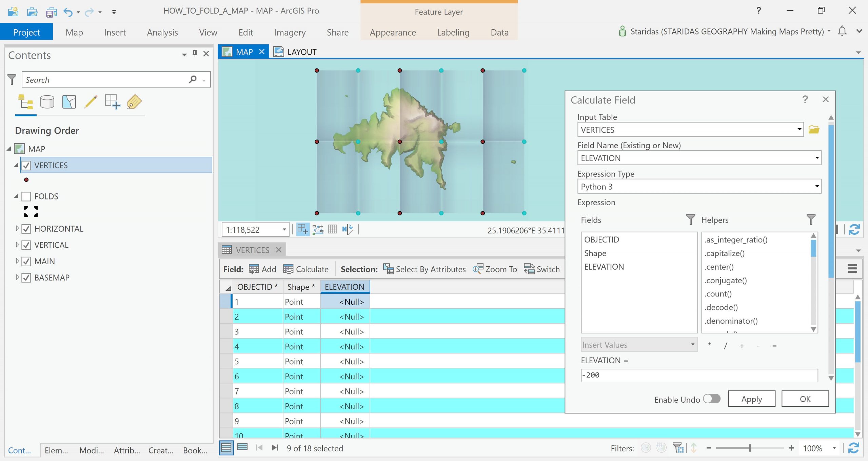Open the map scale dropdown

pyautogui.click(x=284, y=230)
